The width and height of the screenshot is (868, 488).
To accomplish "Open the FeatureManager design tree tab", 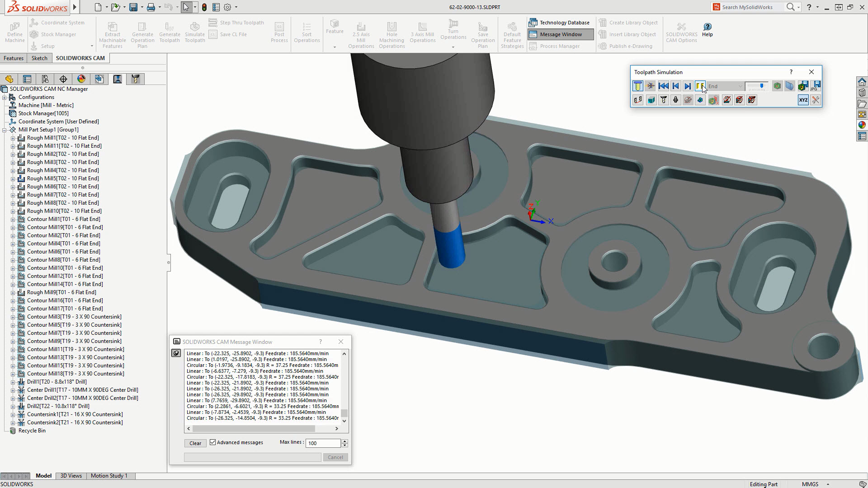I will (9, 79).
